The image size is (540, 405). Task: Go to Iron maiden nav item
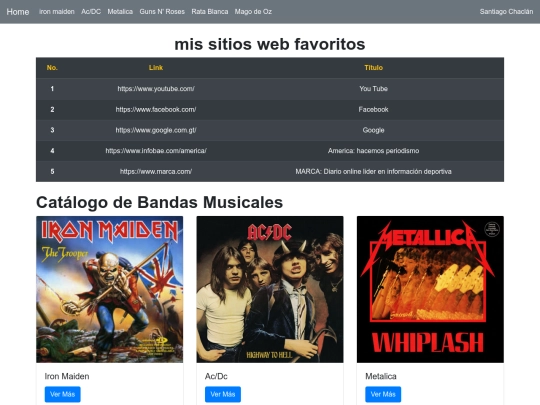tap(57, 12)
